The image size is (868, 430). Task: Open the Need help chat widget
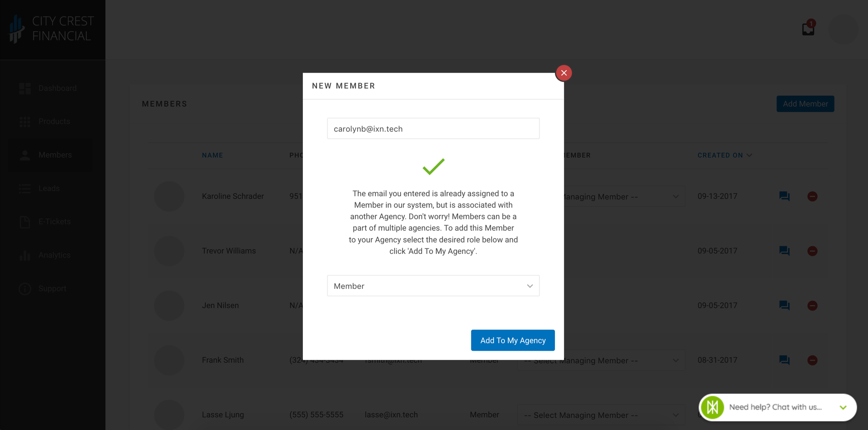(775, 407)
